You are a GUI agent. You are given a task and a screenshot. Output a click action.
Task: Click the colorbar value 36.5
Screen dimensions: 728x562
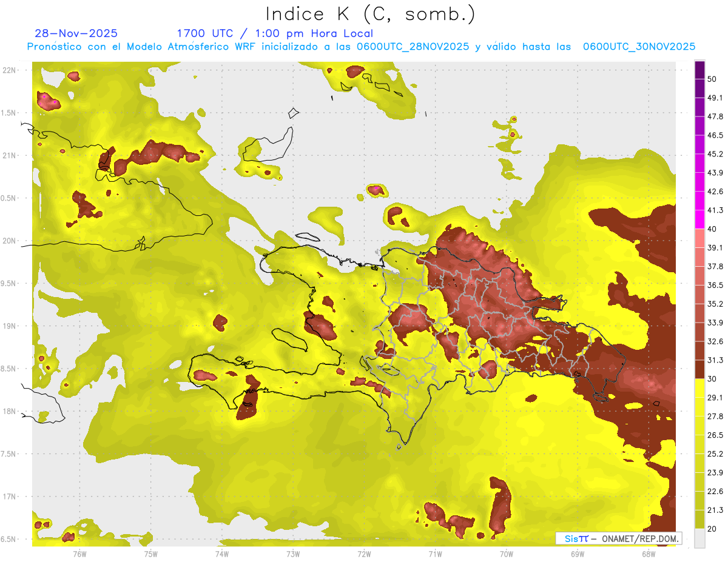715,285
